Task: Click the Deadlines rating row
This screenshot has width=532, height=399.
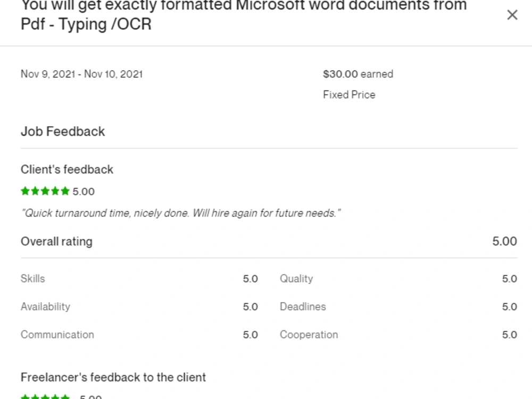Action: tap(303, 306)
